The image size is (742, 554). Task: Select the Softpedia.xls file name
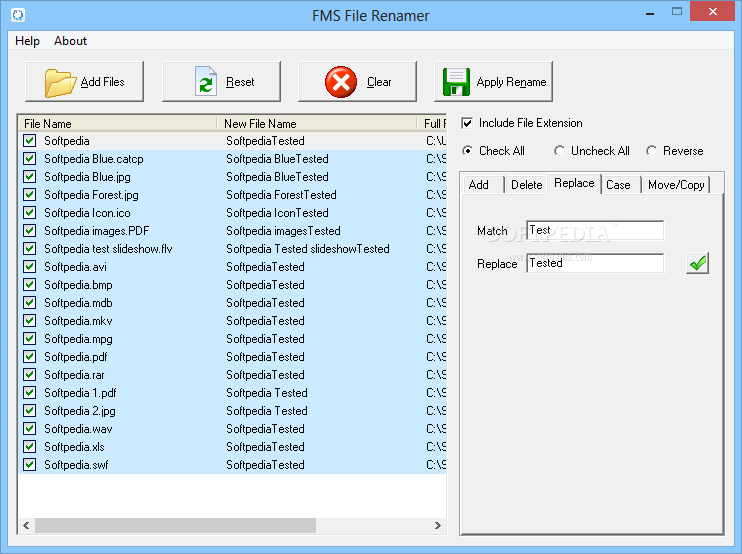[74, 447]
